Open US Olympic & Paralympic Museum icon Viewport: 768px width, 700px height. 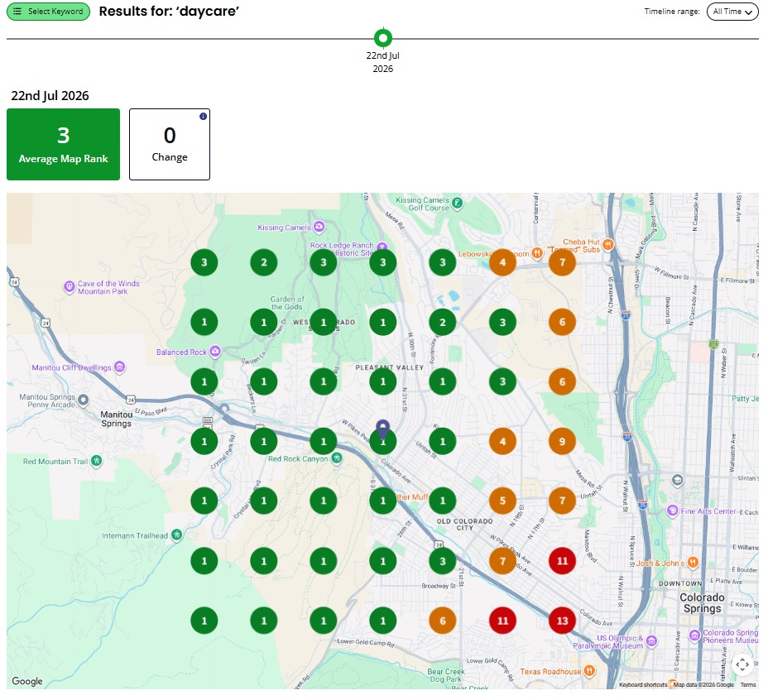pyautogui.click(x=651, y=640)
